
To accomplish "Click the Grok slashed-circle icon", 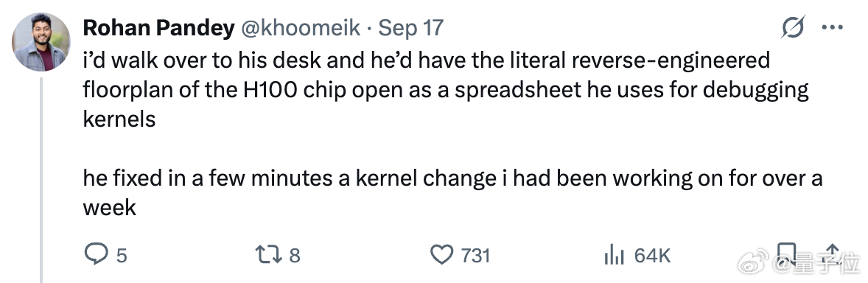I will coord(792,27).
